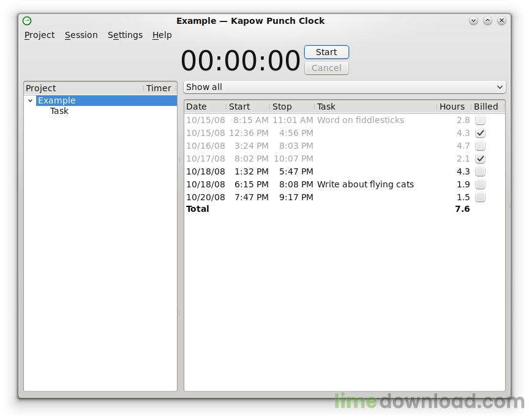529x420 pixels.
Task: Click the Project column header
Action: [83, 88]
